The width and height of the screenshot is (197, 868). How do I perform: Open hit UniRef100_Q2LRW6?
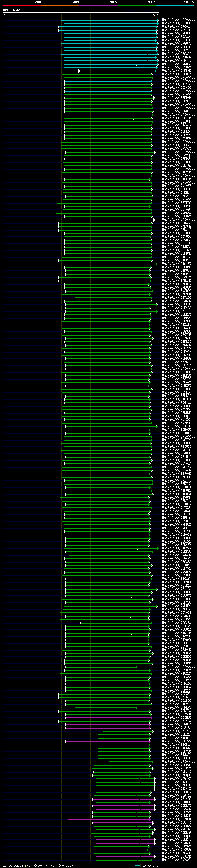[x=176, y=765]
